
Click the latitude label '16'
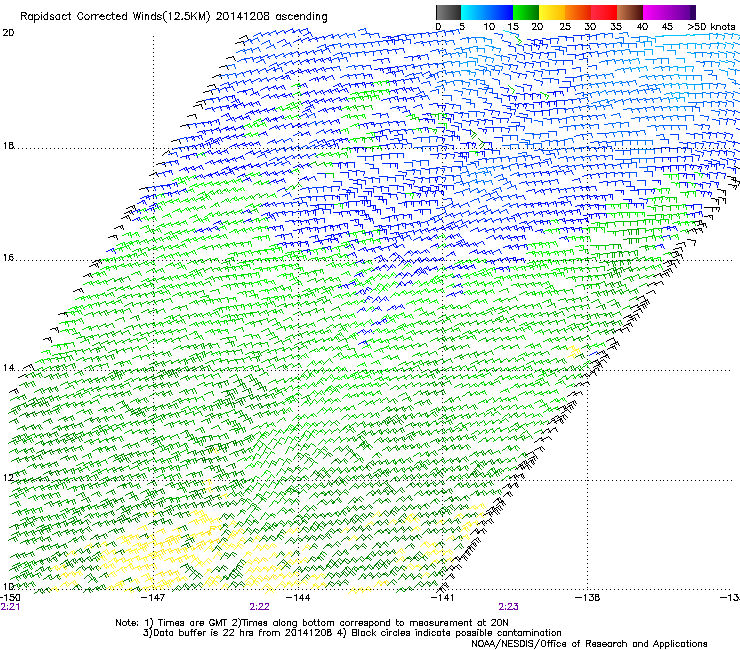(8, 258)
